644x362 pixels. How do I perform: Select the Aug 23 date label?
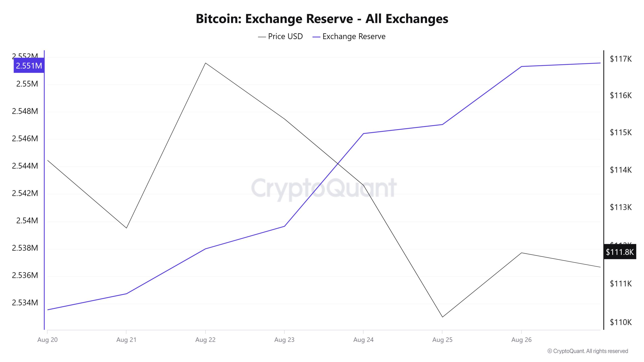pyautogui.click(x=284, y=340)
